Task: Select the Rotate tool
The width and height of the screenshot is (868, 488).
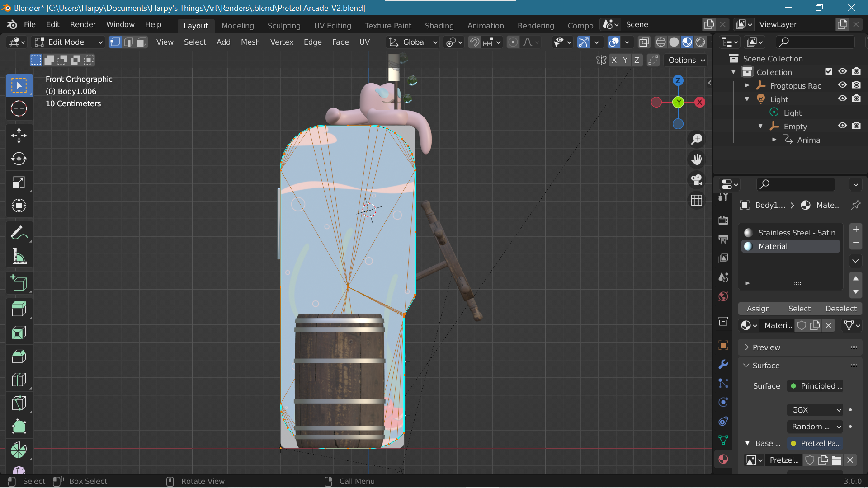Action: tap(19, 159)
